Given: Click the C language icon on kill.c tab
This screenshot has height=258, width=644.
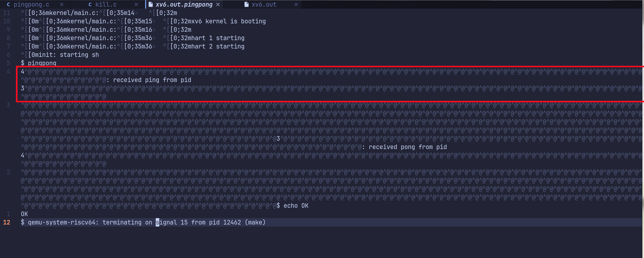Looking at the screenshot, I should coord(90,5).
